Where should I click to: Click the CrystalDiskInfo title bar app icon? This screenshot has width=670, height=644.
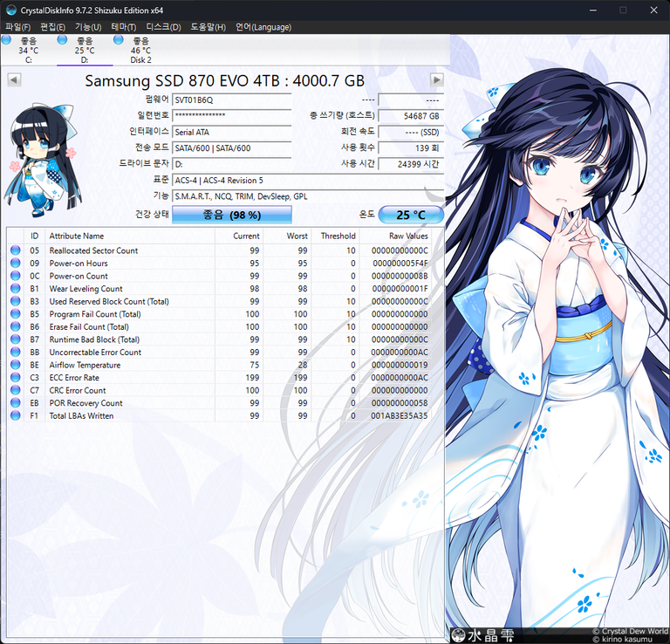pyautogui.click(x=11, y=10)
